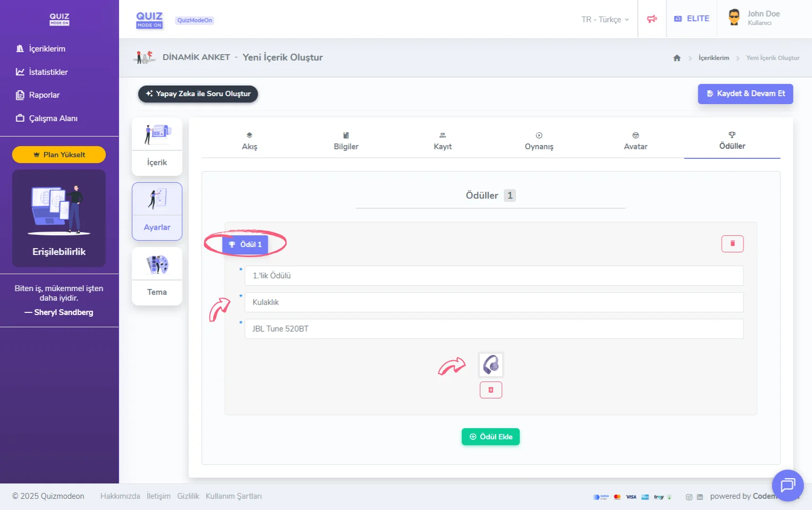Screen dimensions: 812x510
Task: Click the LinkedIn icon in footer
Action: pyautogui.click(x=700, y=497)
